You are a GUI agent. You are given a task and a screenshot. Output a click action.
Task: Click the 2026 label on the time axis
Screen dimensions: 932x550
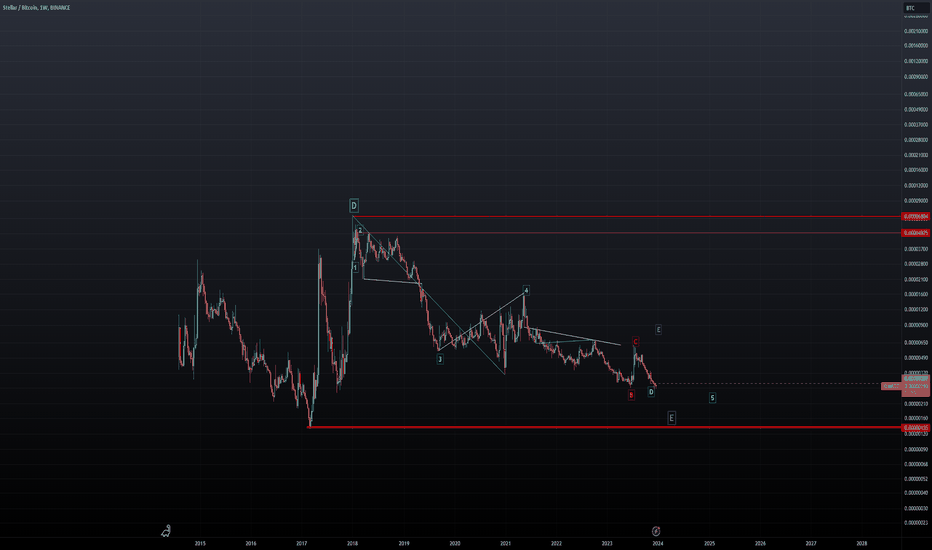pyautogui.click(x=760, y=543)
